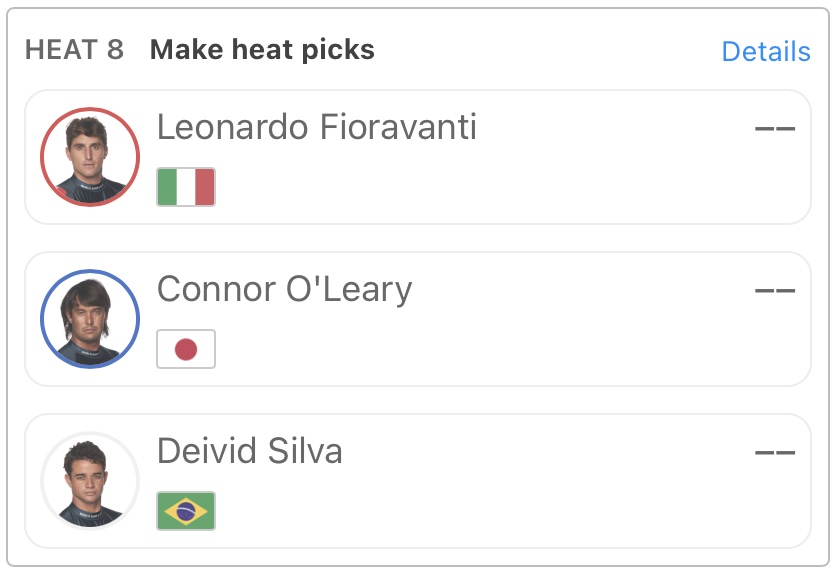Click the Deivid Silva name text

[x=250, y=451]
